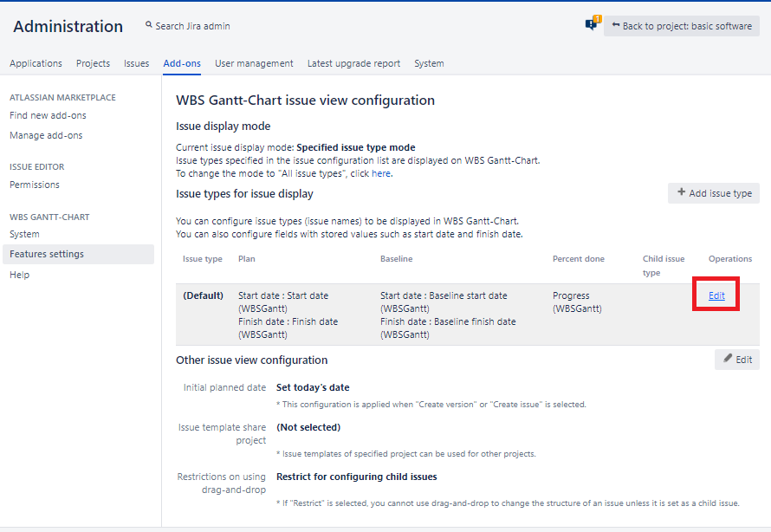Viewport: 771px width, 532px height.
Task: Open the User management tab
Action: pyautogui.click(x=254, y=63)
